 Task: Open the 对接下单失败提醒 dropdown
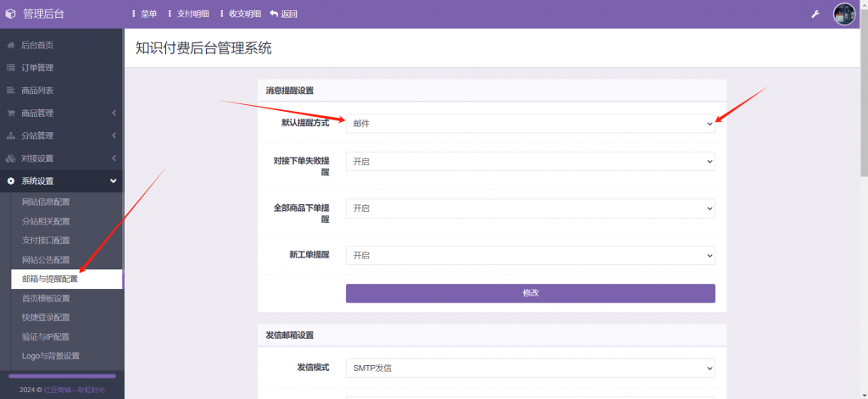[531, 162]
